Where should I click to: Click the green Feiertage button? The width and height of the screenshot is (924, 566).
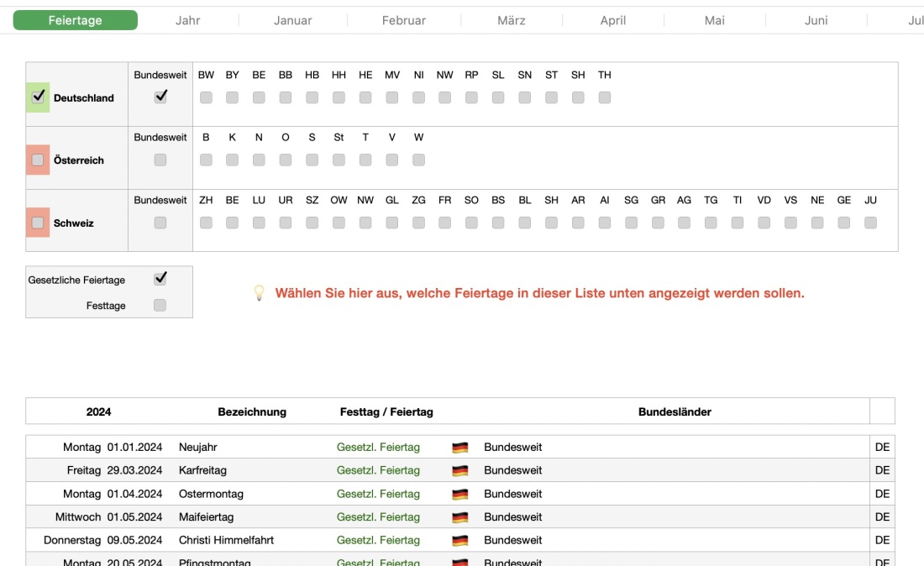tap(76, 19)
